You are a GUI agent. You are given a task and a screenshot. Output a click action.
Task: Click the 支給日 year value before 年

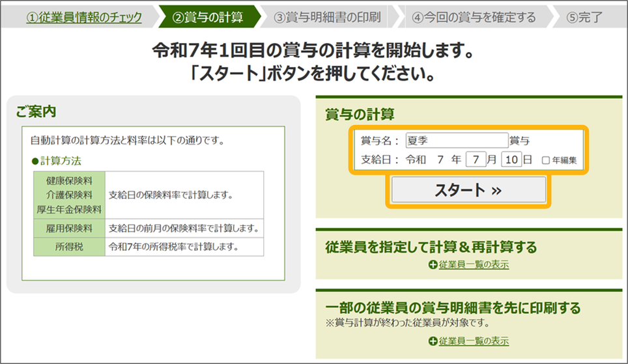[440, 160]
